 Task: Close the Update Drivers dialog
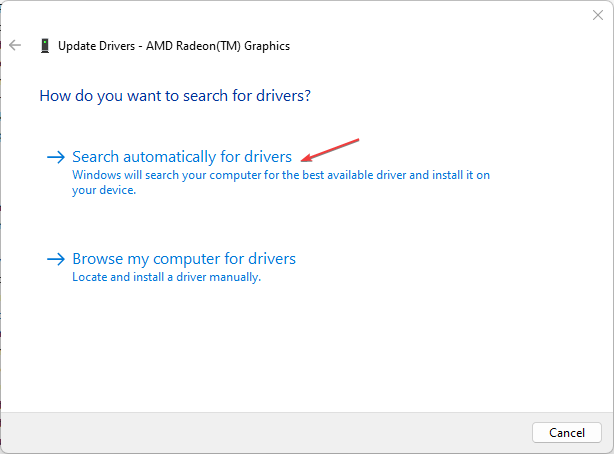598,15
